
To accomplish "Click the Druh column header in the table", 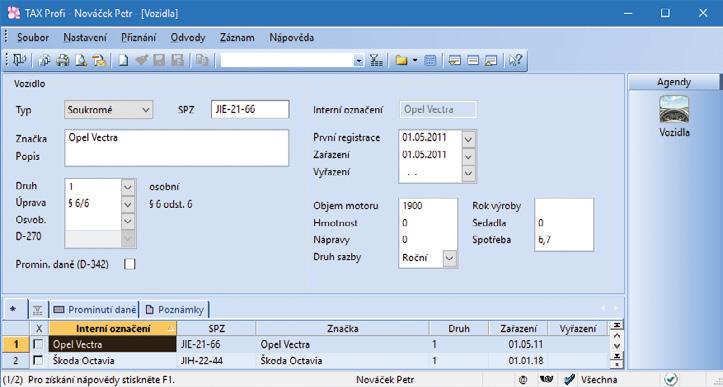I will point(459,329).
